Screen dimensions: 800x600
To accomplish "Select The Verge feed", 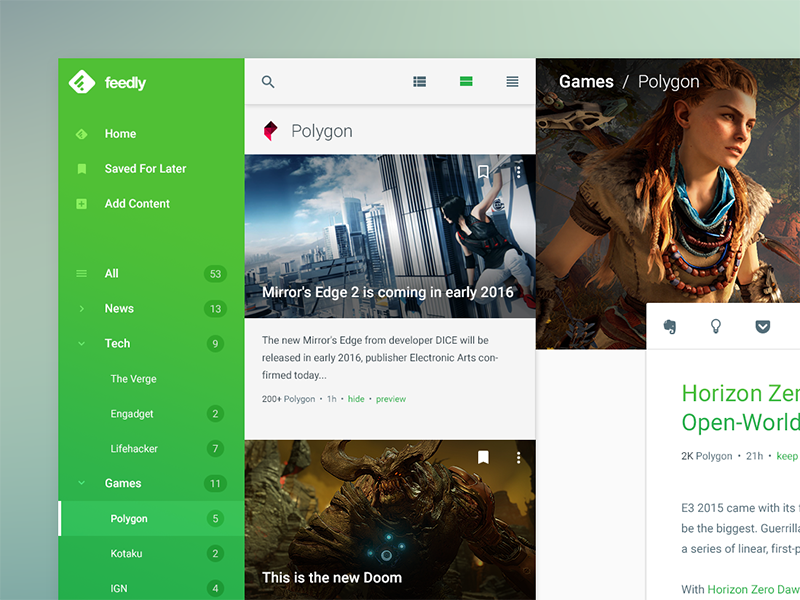I will [x=134, y=379].
